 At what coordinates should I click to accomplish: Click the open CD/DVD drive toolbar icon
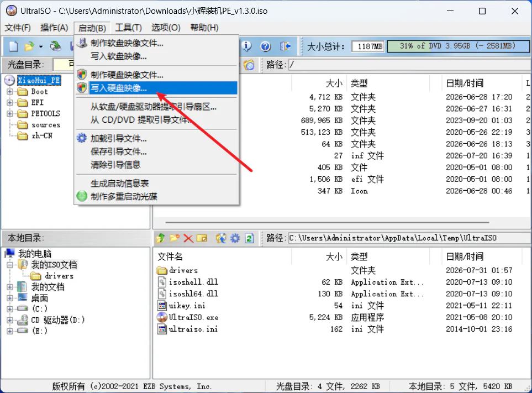coord(55,46)
